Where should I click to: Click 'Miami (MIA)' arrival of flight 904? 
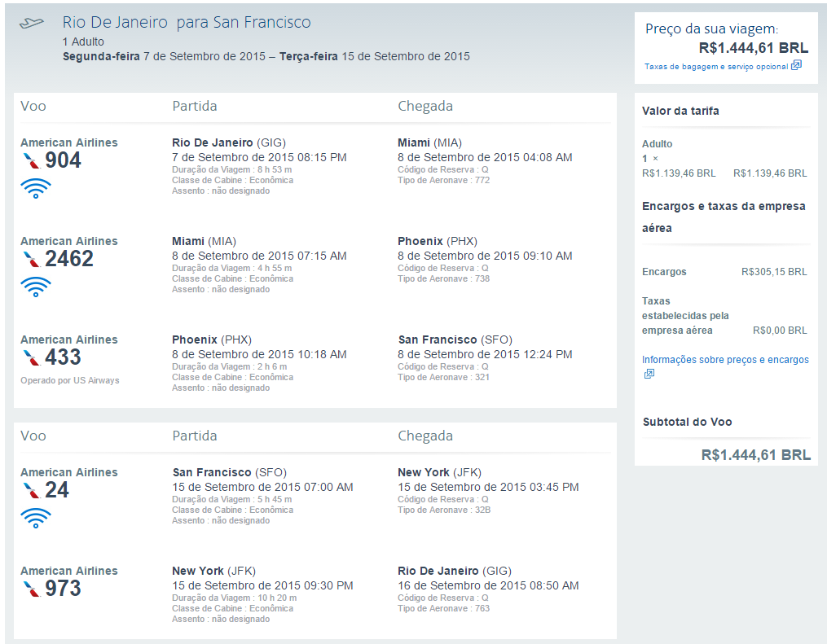pos(429,142)
